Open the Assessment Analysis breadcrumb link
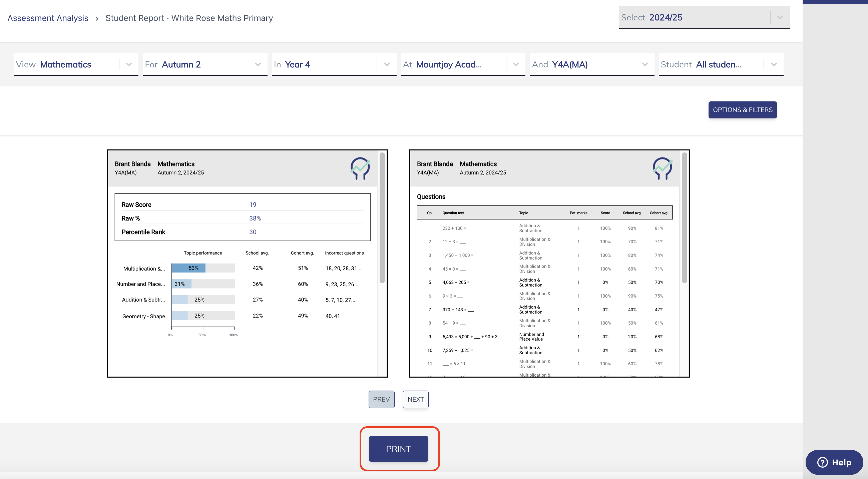This screenshot has height=479, width=868. [x=48, y=18]
